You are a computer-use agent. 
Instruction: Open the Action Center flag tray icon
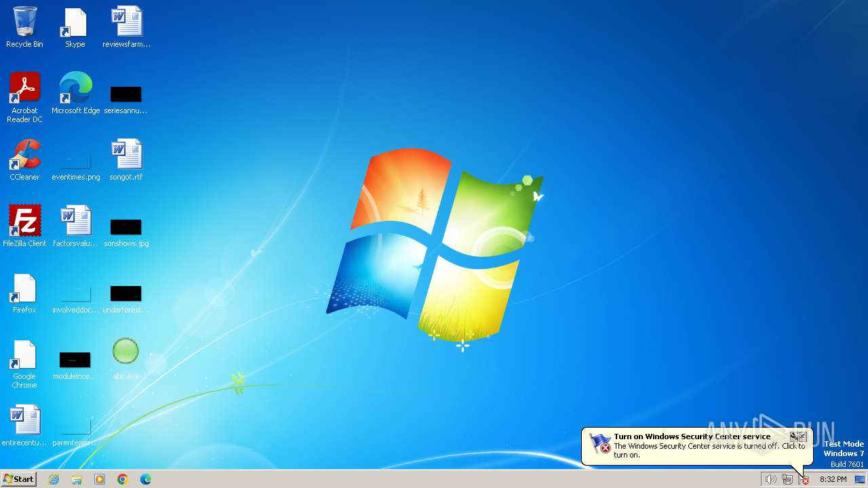coord(804,479)
